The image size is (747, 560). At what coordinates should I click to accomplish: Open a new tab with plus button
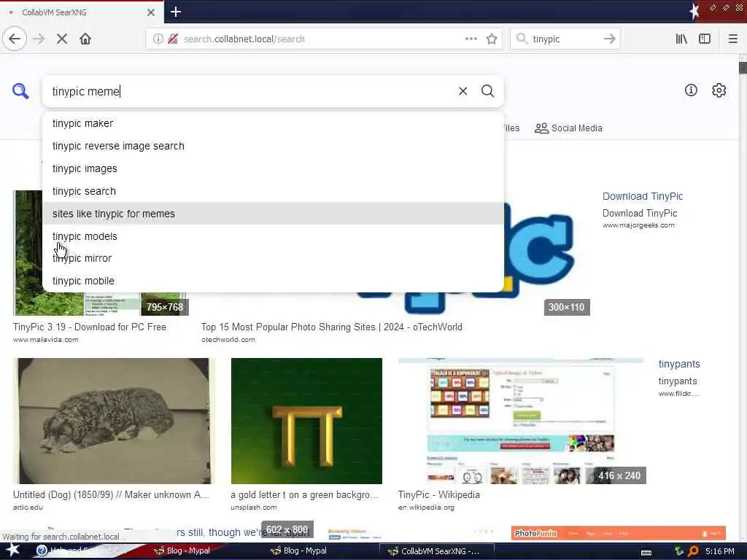[175, 12]
